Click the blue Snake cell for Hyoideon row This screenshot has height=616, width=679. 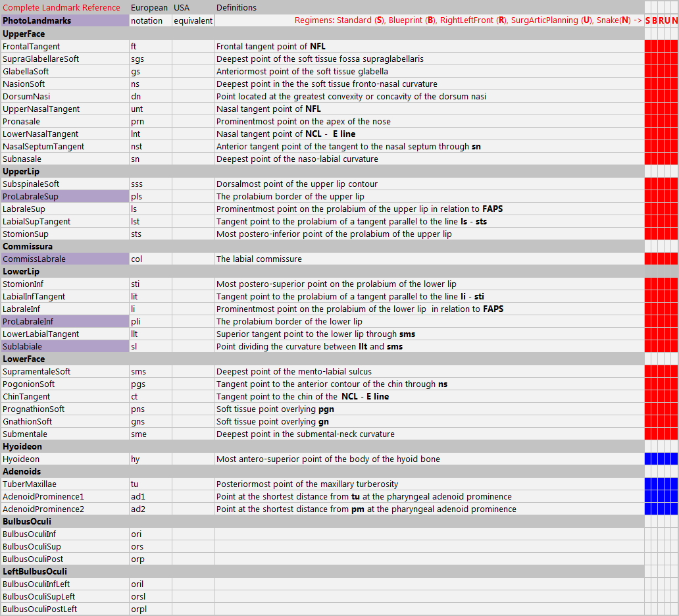point(674,459)
